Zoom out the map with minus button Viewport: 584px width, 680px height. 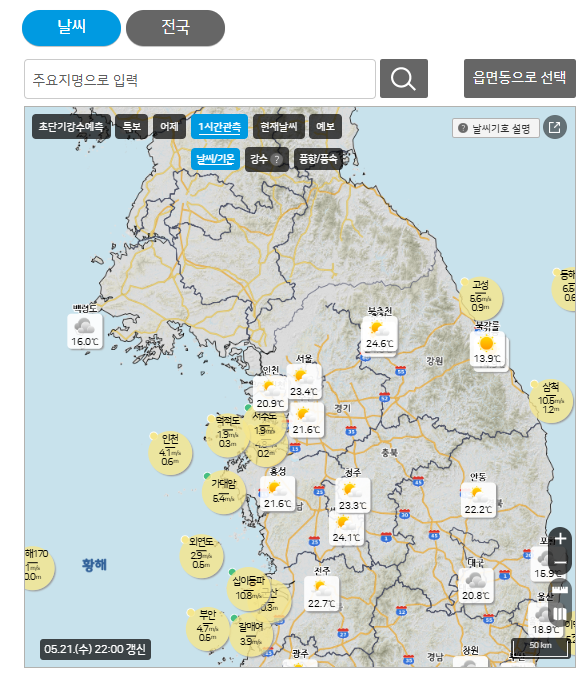tap(560, 562)
